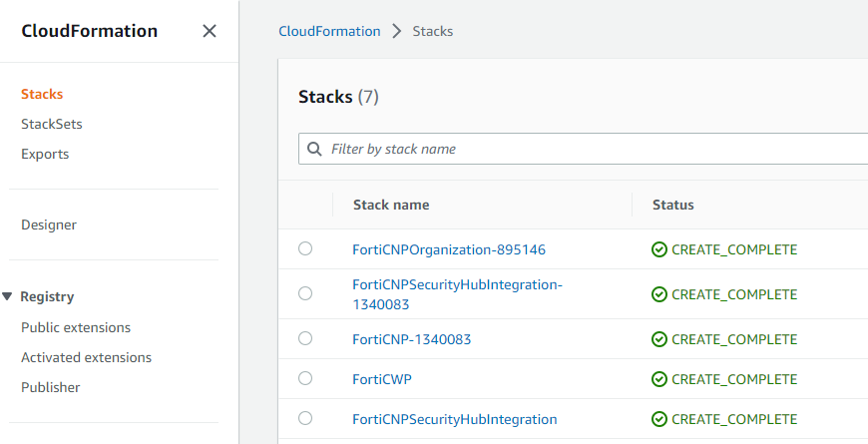Click FortiCNPOrganization-895146 green status check icon

tap(658, 249)
